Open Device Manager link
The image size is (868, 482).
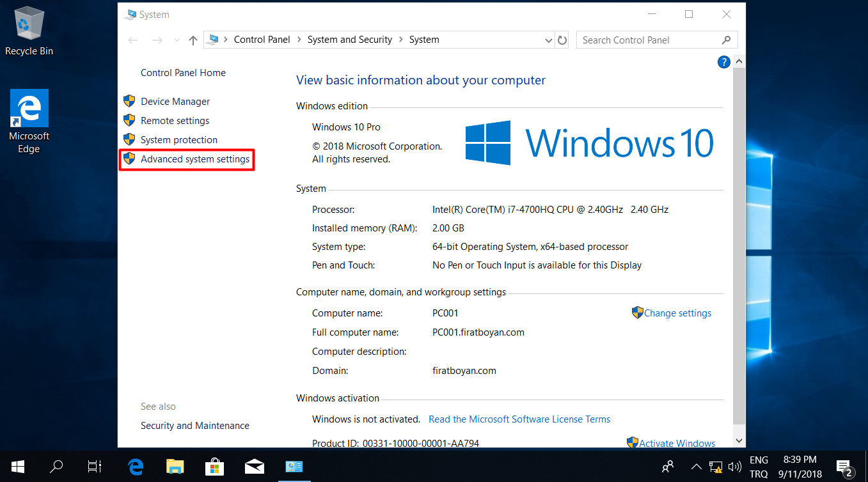pos(175,101)
